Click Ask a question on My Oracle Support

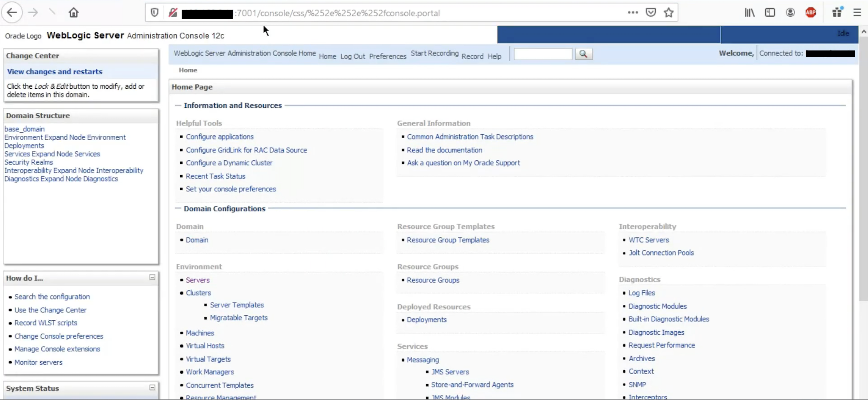coord(463,163)
